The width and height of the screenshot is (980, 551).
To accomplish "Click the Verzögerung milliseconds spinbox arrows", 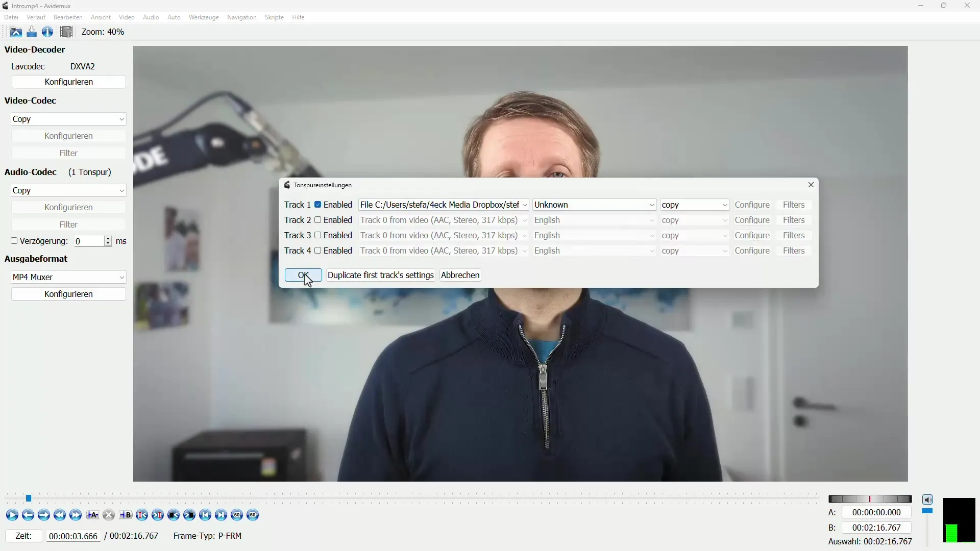I will 108,241.
